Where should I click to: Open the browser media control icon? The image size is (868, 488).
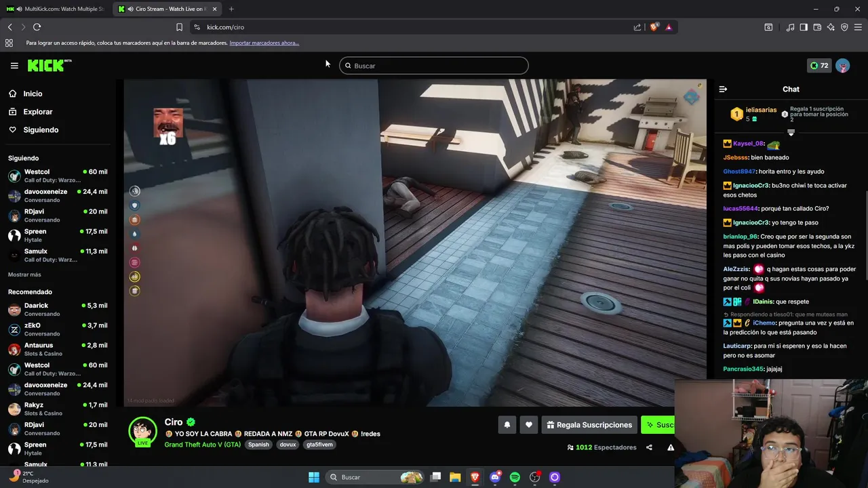[x=790, y=27]
